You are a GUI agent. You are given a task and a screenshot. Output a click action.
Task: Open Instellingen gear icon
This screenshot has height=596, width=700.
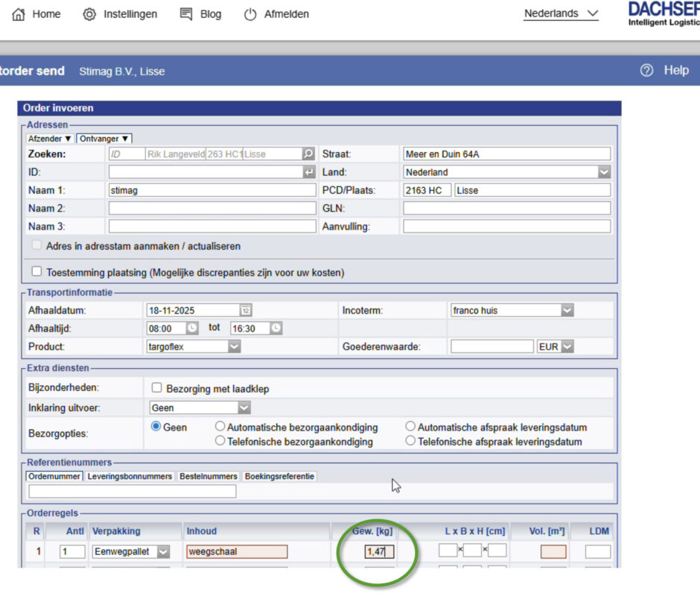89,14
